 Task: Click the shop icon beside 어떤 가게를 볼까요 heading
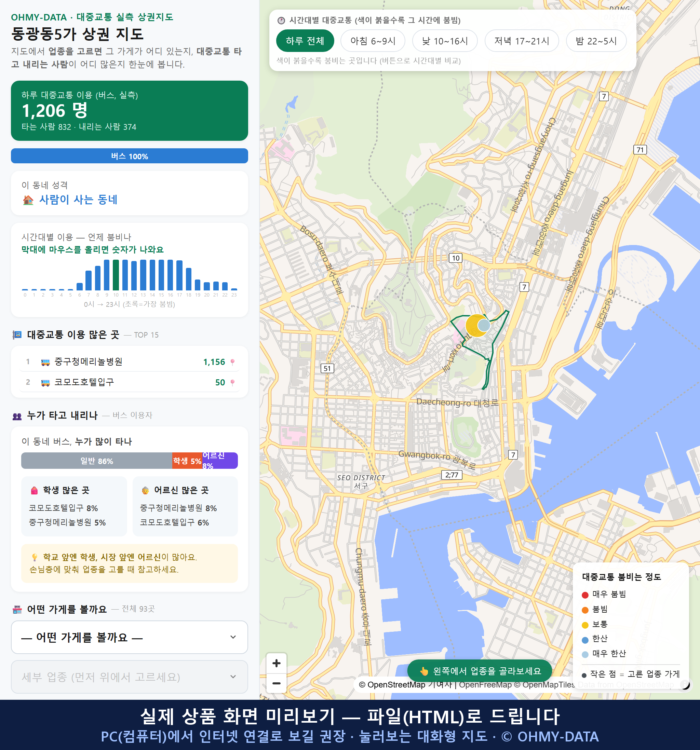17,609
